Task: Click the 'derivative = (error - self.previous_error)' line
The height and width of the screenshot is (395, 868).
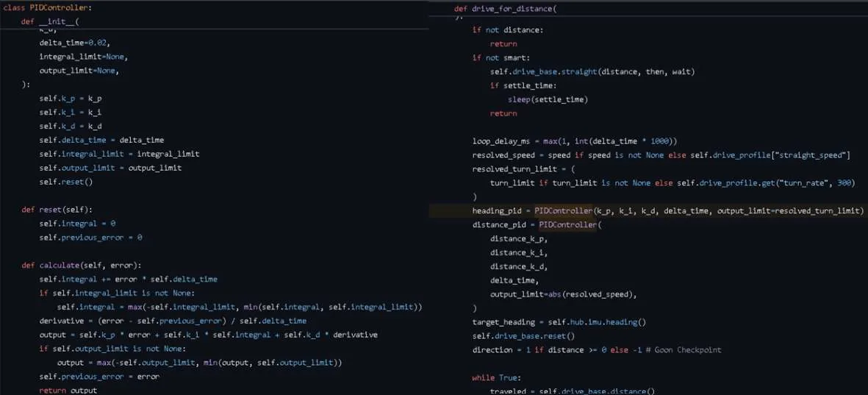Action: [x=172, y=321]
